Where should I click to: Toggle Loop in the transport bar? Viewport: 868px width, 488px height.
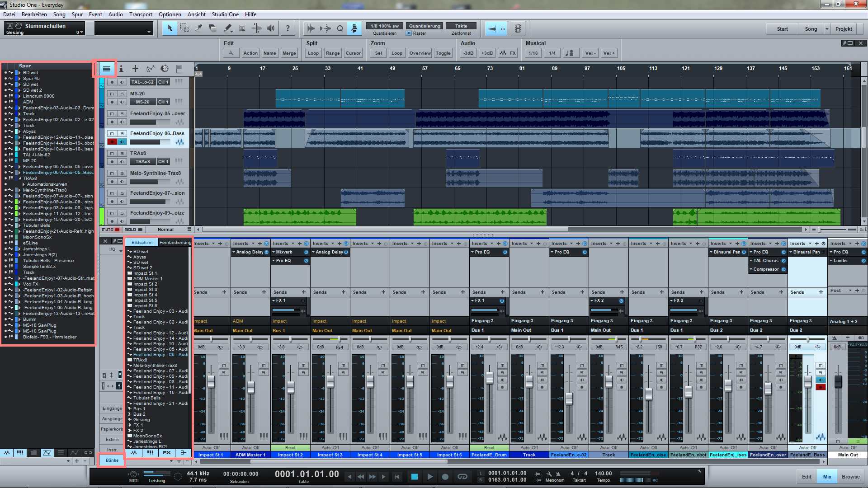tap(462, 476)
